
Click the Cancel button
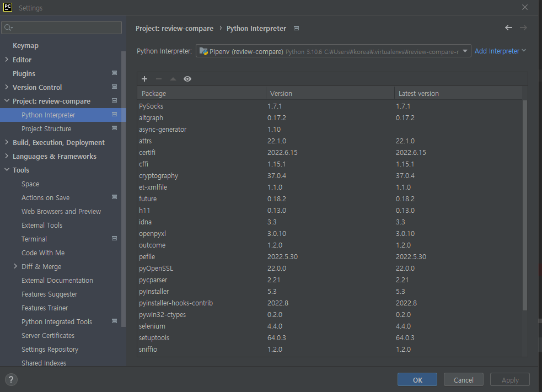click(463, 379)
